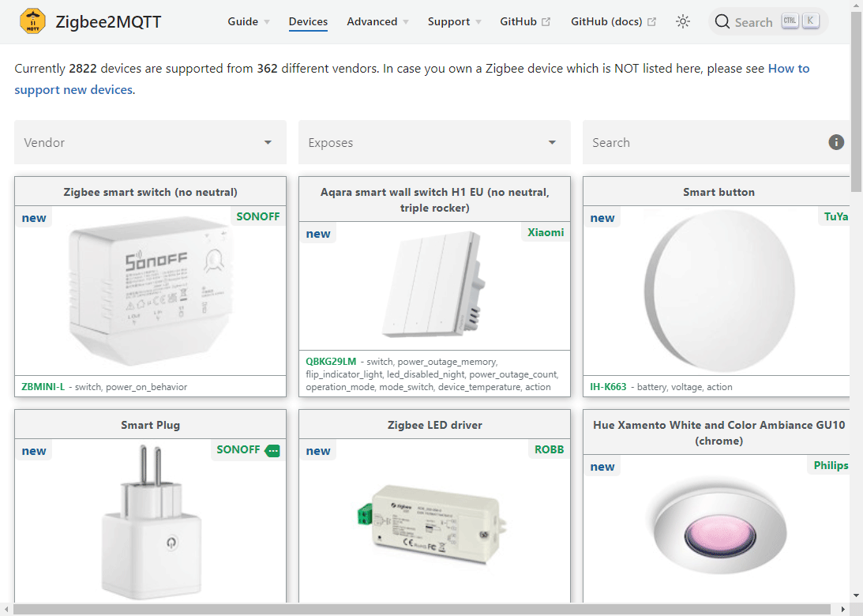Viewport: 863px width, 616px height.
Task: Click into the device Search input field
Action: (703, 142)
